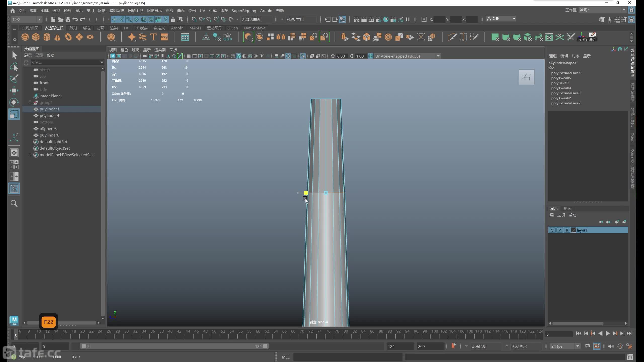This screenshot has height=362, width=644.
Task: Open the Un-tone-mapped (sRGB) color dropdown
Action: (407, 56)
